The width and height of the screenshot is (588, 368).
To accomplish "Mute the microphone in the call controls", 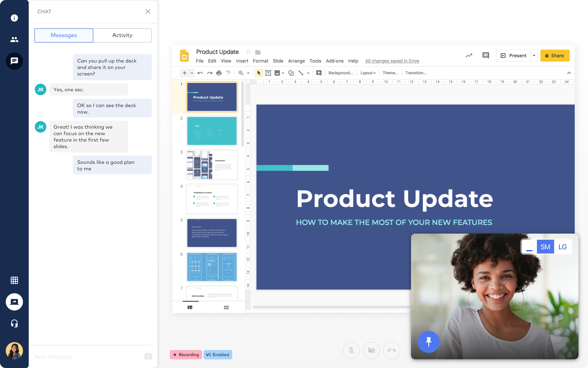I will tap(351, 350).
